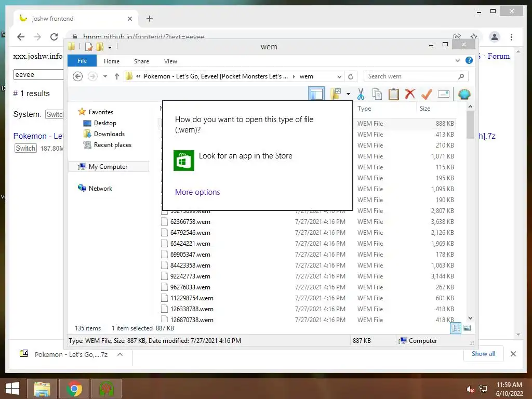Click Show all downloads in Chrome
Screen dimensions: 532x399
click(484, 353)
